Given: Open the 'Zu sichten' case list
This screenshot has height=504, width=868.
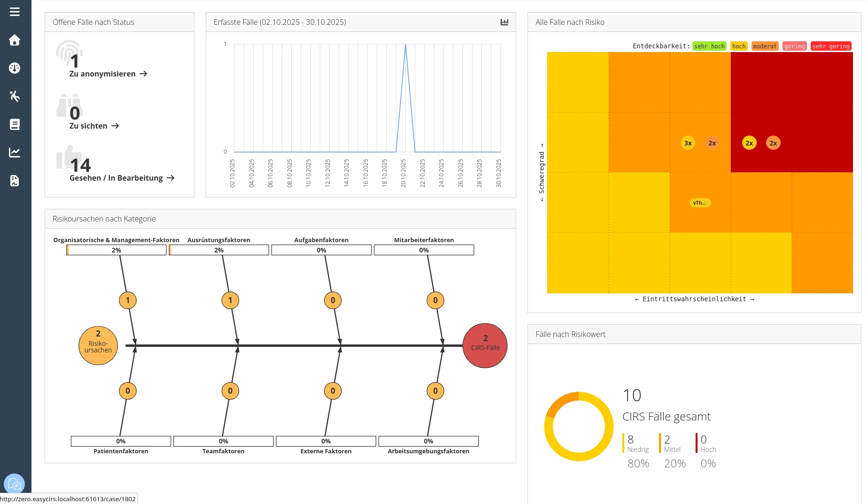Looking at the screenshot, I should click(94, 126).
